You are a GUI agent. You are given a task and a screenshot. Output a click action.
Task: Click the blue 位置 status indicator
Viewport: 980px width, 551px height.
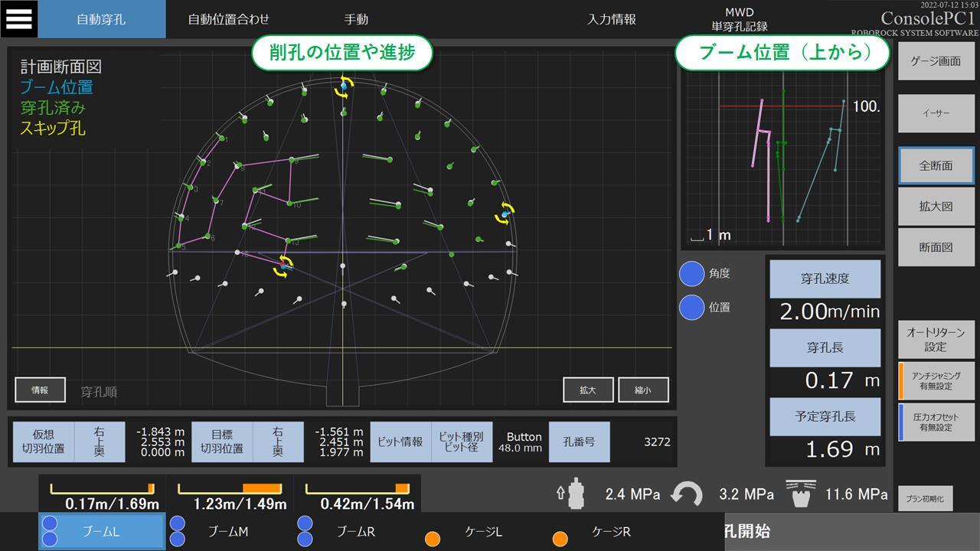[692, 307]
